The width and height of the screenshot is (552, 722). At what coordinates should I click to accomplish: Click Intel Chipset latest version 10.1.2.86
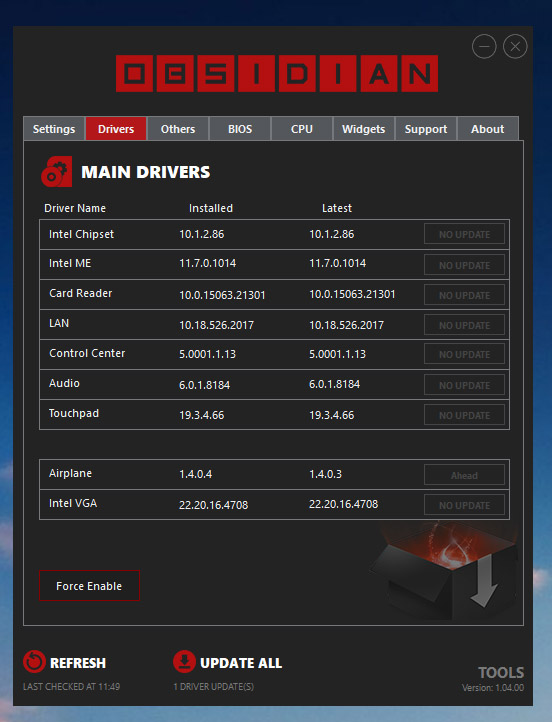pyautogui.click(x=331, y=234)
